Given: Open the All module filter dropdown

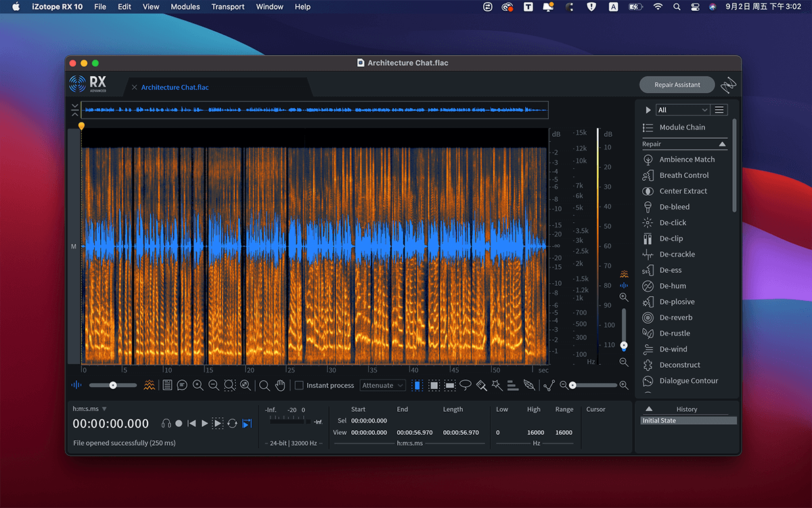Looking at the screenshot, I should point(682,110).
